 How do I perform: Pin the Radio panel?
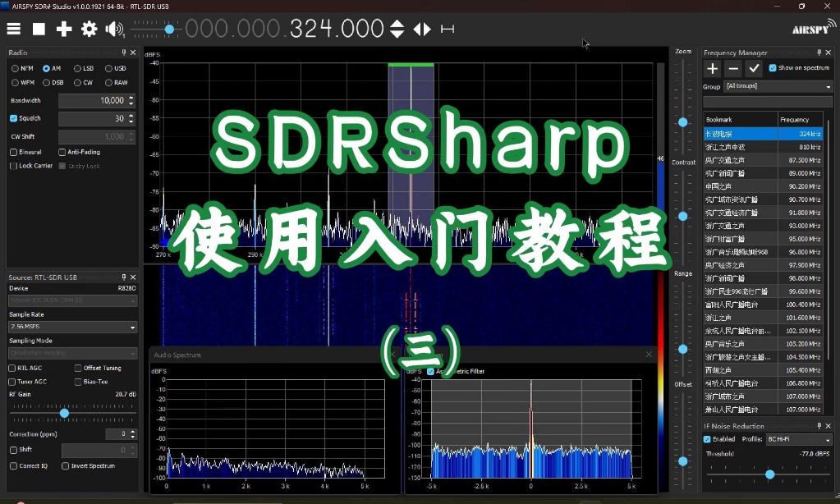tap(124, 53)
